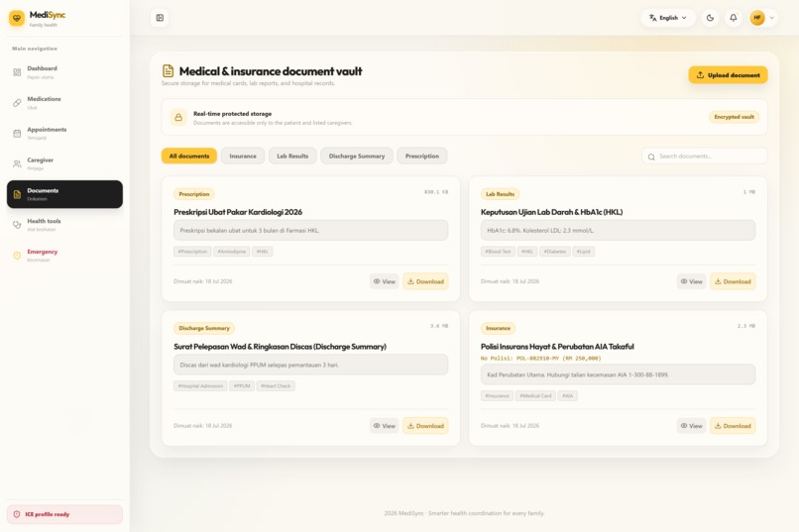Viewport: 799px width, 532px height.
Task: Click the Appointments calendar icon
Action: point(17,134)
